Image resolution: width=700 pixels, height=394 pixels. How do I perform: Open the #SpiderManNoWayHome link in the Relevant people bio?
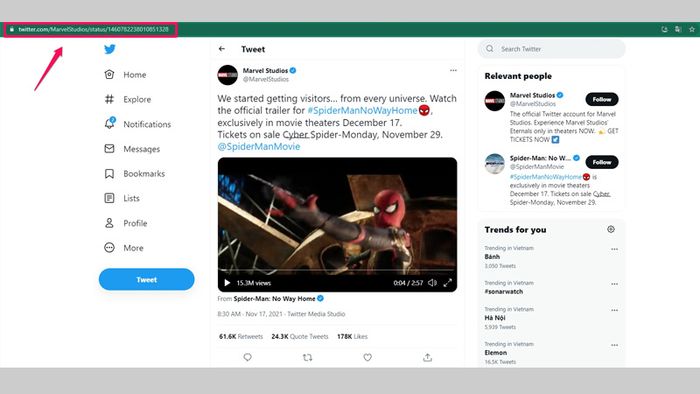tap(546, 177)
